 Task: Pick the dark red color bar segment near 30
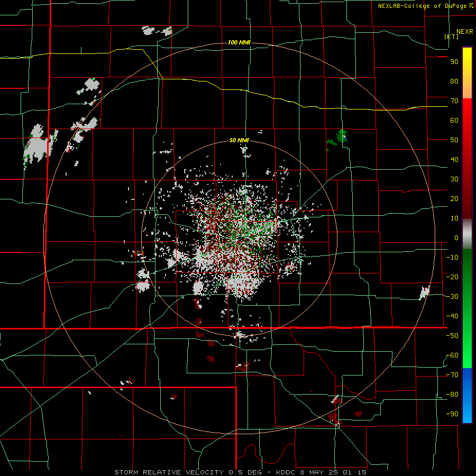(467, 179)
